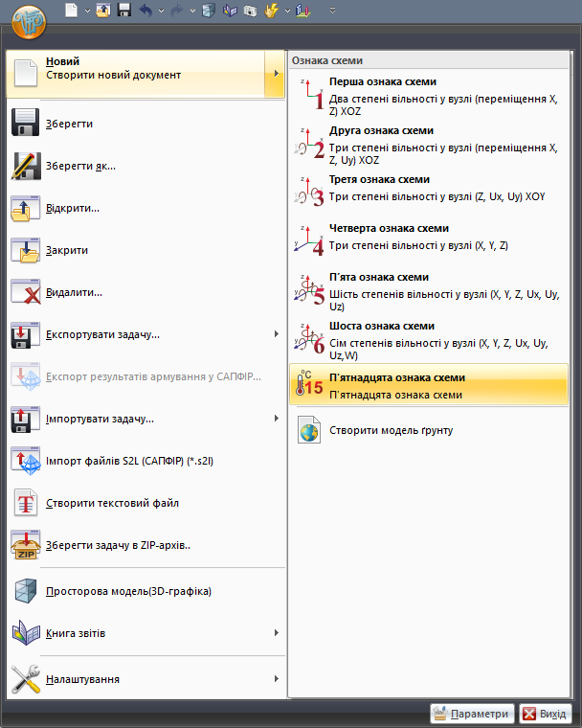This screenshot has height=728, width=582.
Task: Click the report book icon in toolbar
Action: click(230, 11)
